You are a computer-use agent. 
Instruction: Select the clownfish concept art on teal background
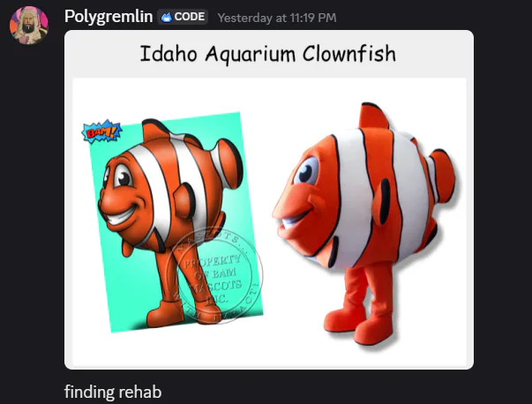[173, 221]
